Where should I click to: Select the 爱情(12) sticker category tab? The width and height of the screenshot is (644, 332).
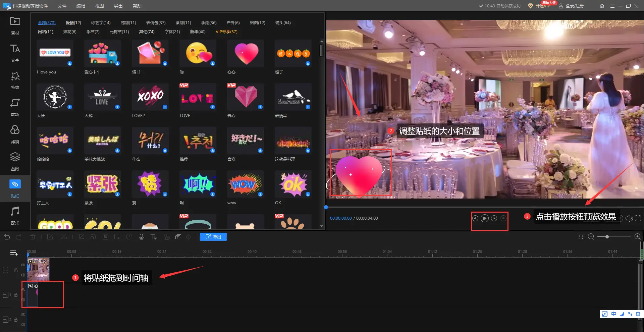(73, 23)
